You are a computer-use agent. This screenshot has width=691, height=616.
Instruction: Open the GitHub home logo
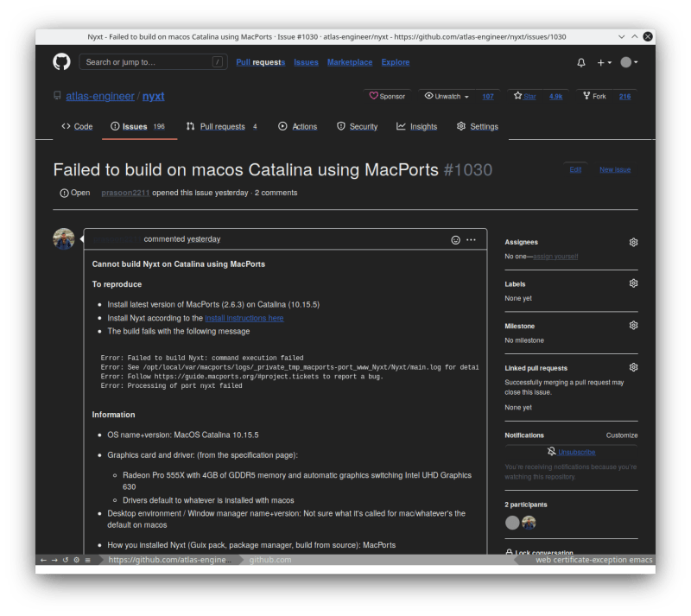pos(60,61)
